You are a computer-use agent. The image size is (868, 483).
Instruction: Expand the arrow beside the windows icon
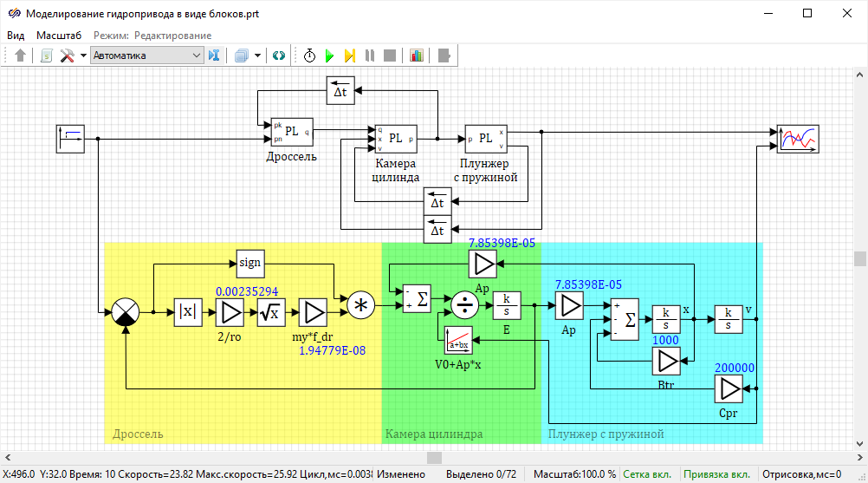257,55
